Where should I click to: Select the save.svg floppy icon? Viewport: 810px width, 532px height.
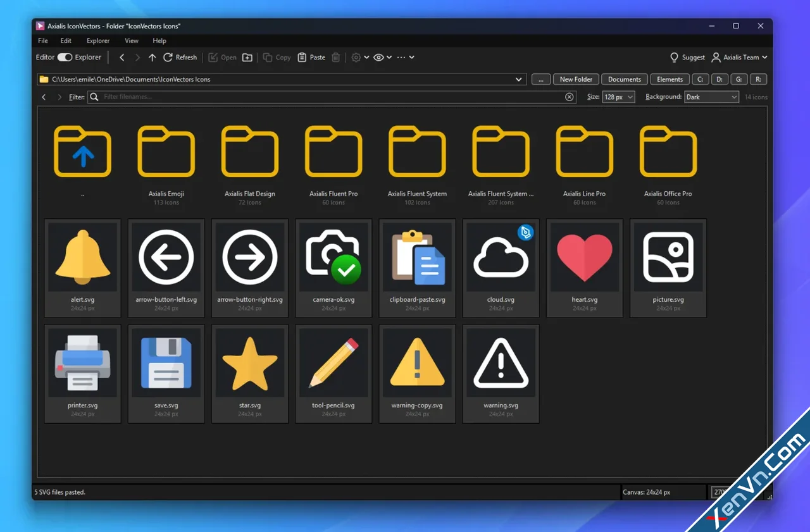click(166, 374)
